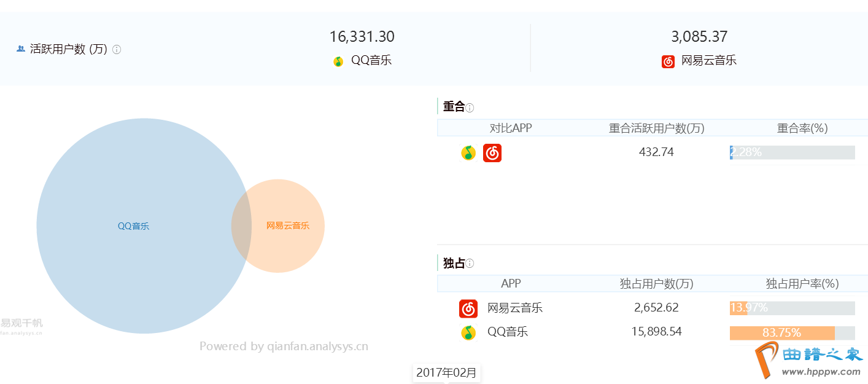Image resolution: width=868 pixels, height=384 pixels.
Task: Click the 2.28% overlap rate bar
Action: [x=792, y=152]
